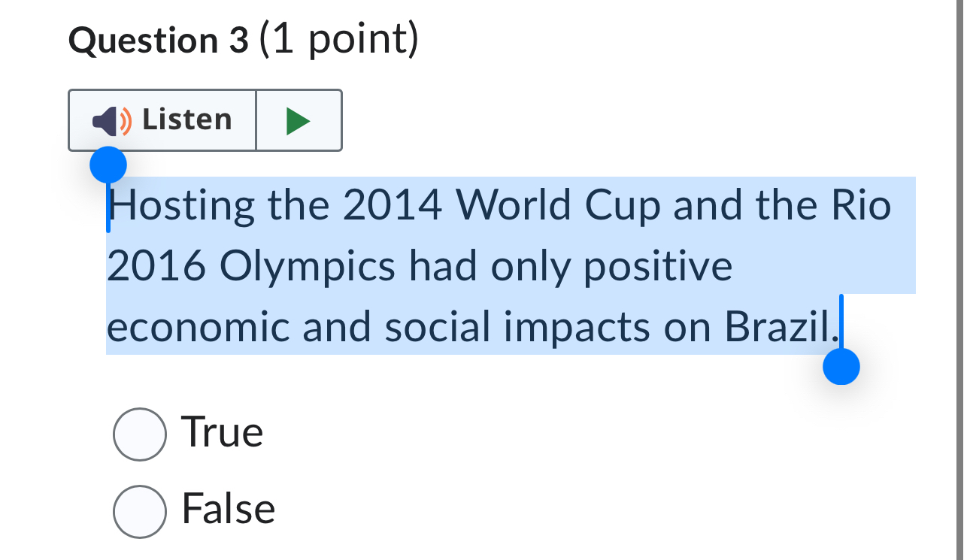Click the Listen button

click(162, 120)
